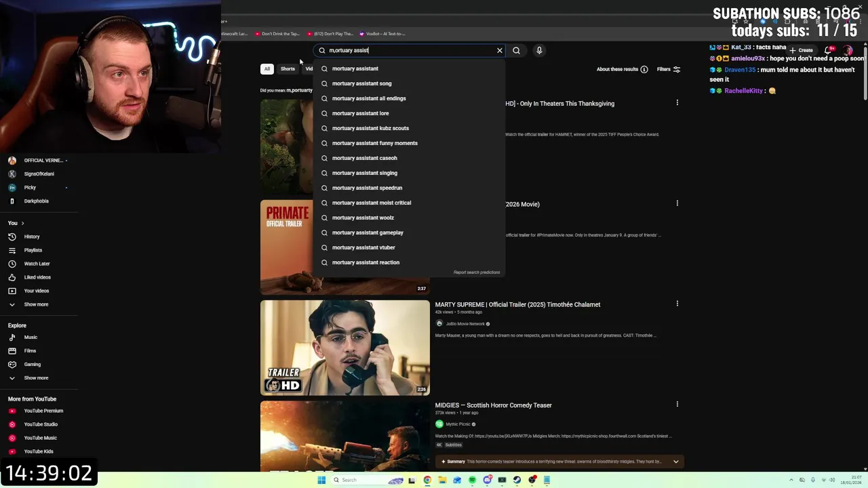Open YouTube Music from the sidebar
This screenshot has width=868, height=488.
(40, 438)
